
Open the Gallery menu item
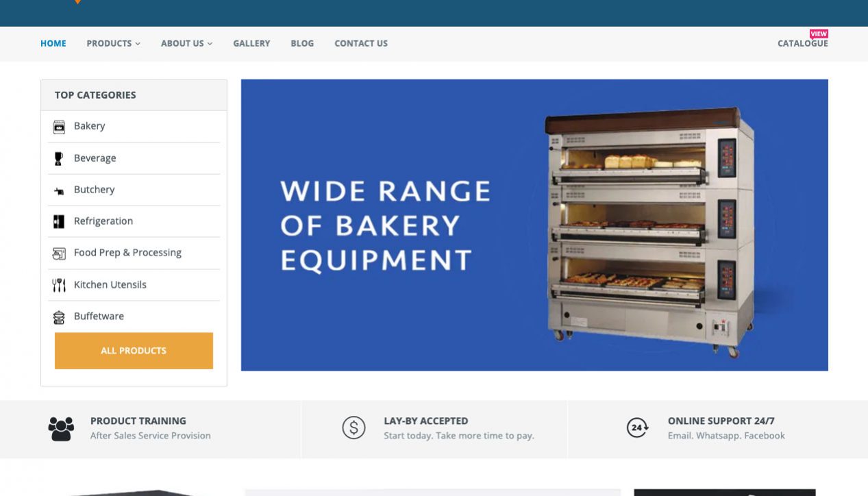[x=251, y=43]
